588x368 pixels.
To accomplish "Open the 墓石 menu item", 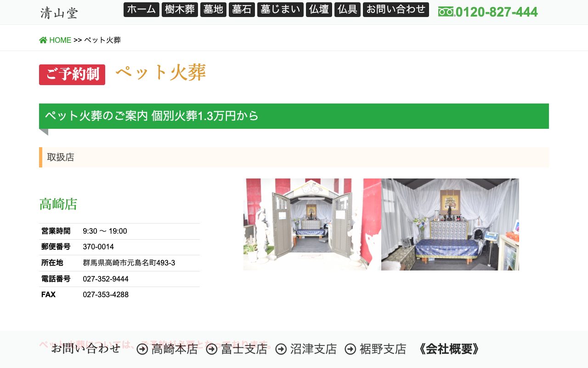I will 242,10.
